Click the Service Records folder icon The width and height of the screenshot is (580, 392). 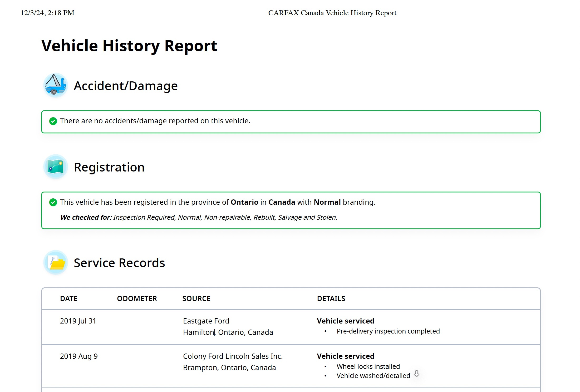56,262
